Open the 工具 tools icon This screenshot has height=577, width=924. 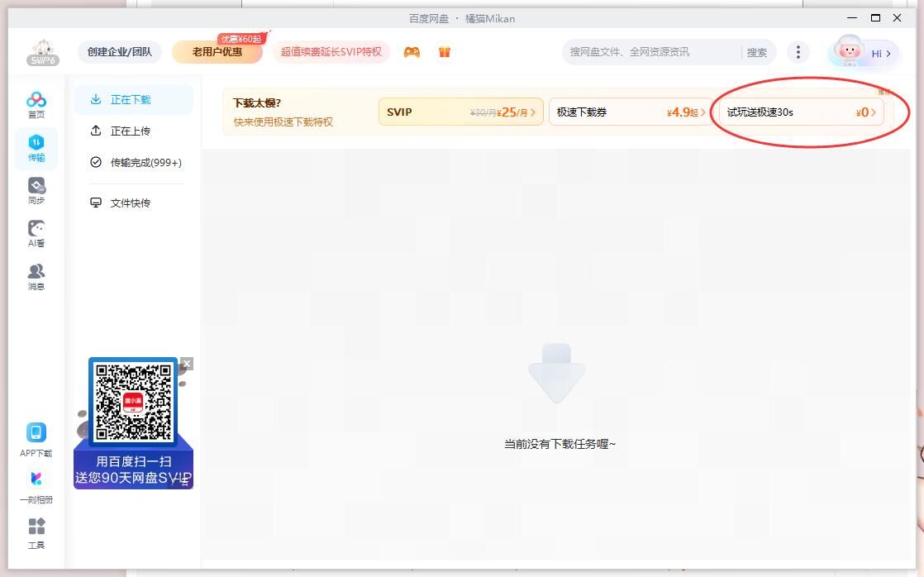(36, 532)
